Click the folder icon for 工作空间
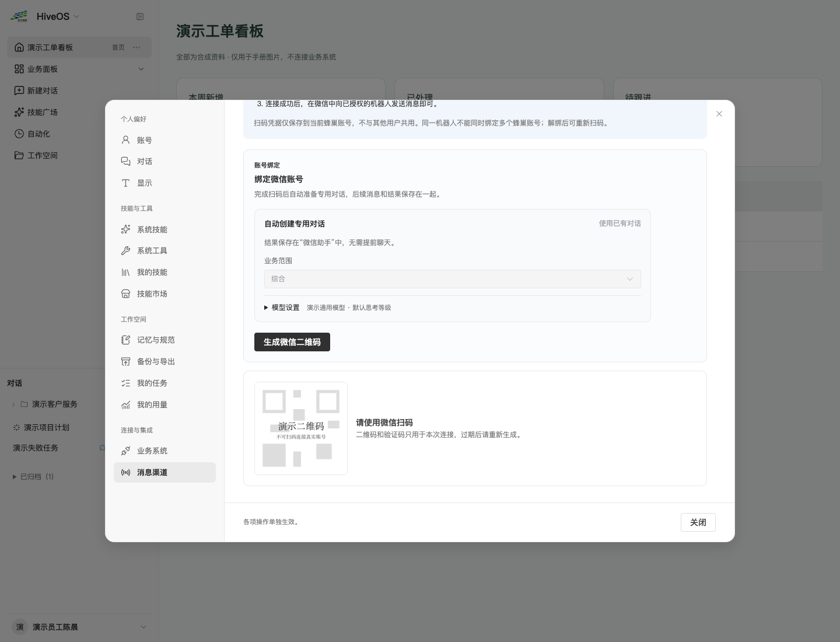This screenshot has width=840, height=642. pyautogui.click(x=19, y=155)
